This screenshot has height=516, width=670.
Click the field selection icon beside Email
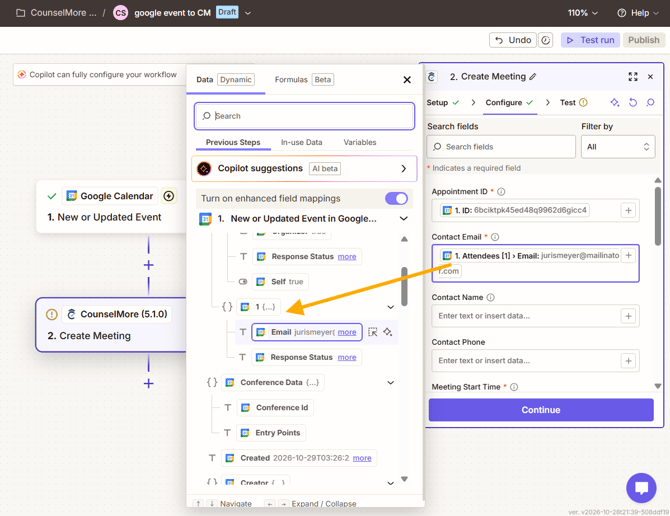coord(373,332)
